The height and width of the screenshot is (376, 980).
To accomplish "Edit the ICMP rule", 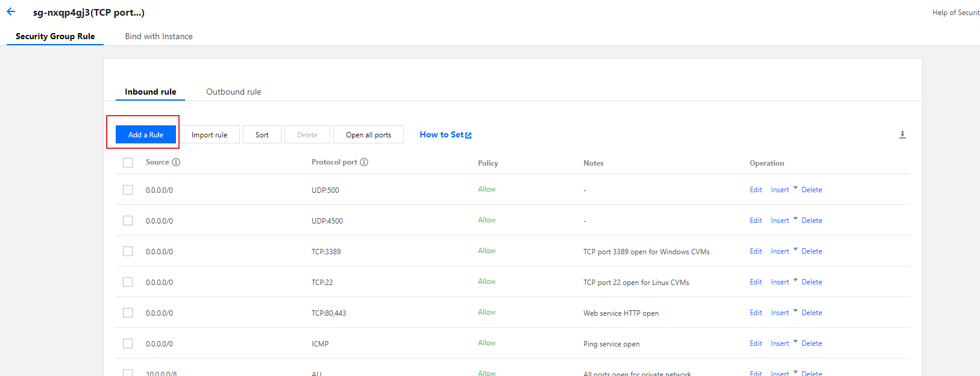I will (x=756, y=343).
